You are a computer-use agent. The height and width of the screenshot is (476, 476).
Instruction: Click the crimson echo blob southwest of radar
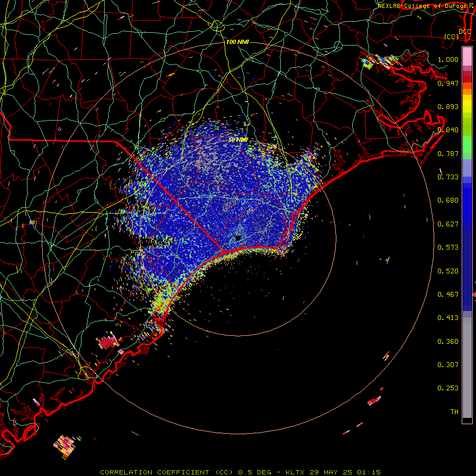(x=107, y=342)
